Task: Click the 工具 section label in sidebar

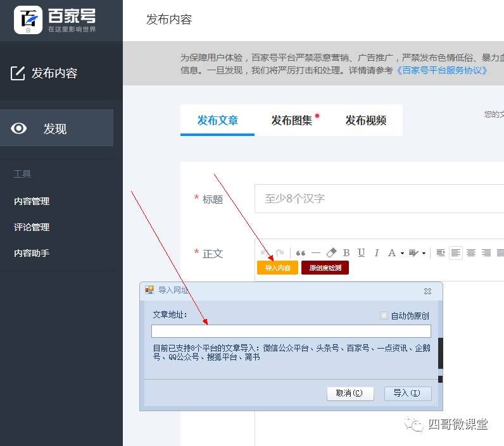Action: (22, 174)
